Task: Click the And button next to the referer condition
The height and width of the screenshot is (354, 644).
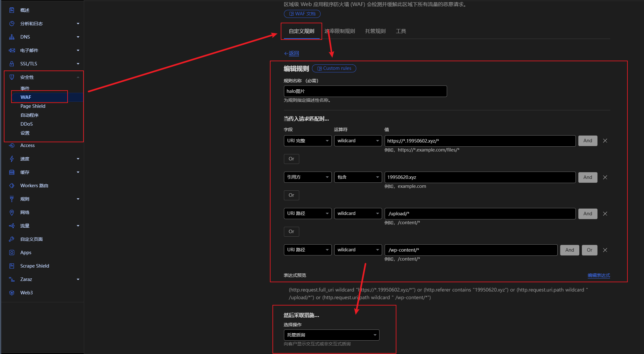Action: click(x=588, y=177)
